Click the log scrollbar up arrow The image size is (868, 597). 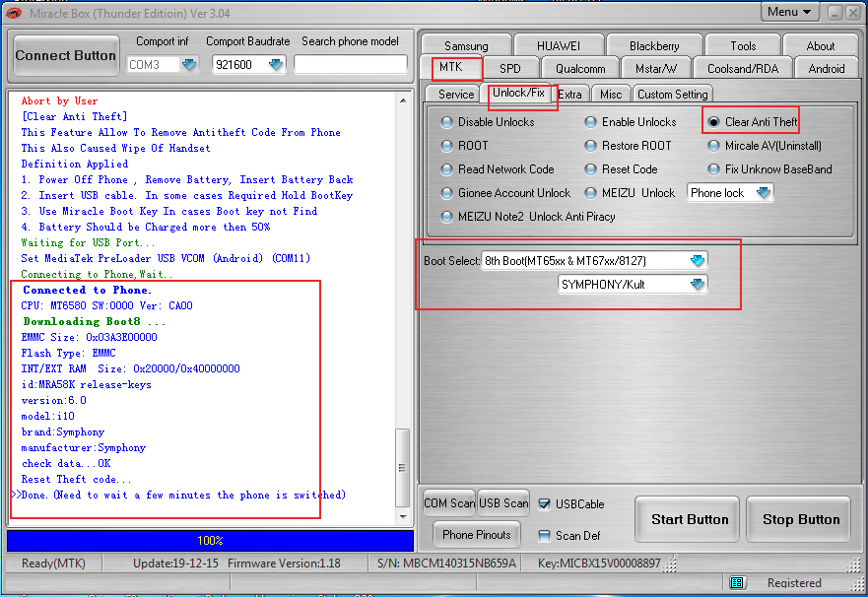[403, 100]
